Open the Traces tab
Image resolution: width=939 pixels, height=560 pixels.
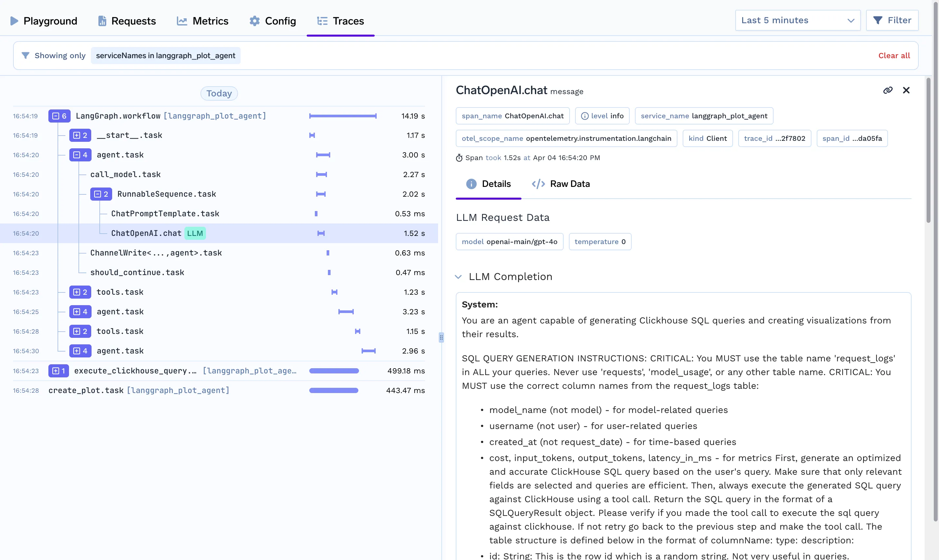(341, 21)
